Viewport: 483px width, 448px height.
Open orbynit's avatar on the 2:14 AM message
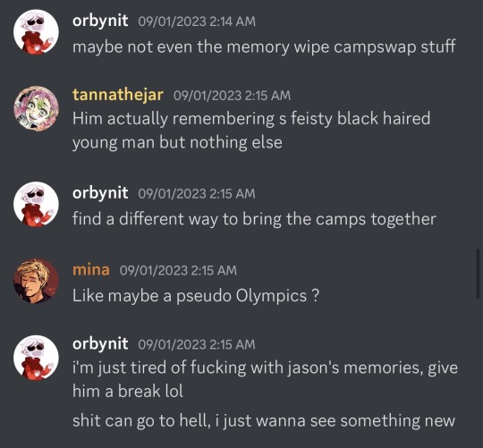point(36,31)
